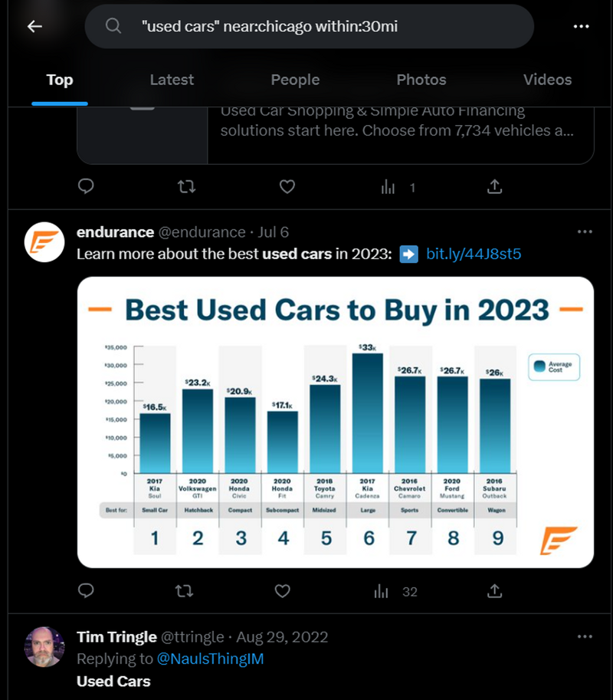Screen dimensions: 613x700
Task: Open the @NaulsThingIM mention link
Action: pos(210,659)
